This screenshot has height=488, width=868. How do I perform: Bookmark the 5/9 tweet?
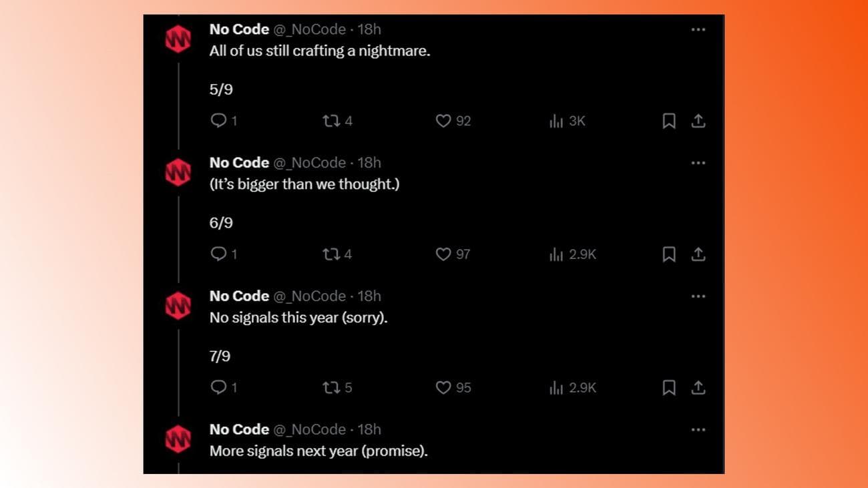tap(668, 121)
